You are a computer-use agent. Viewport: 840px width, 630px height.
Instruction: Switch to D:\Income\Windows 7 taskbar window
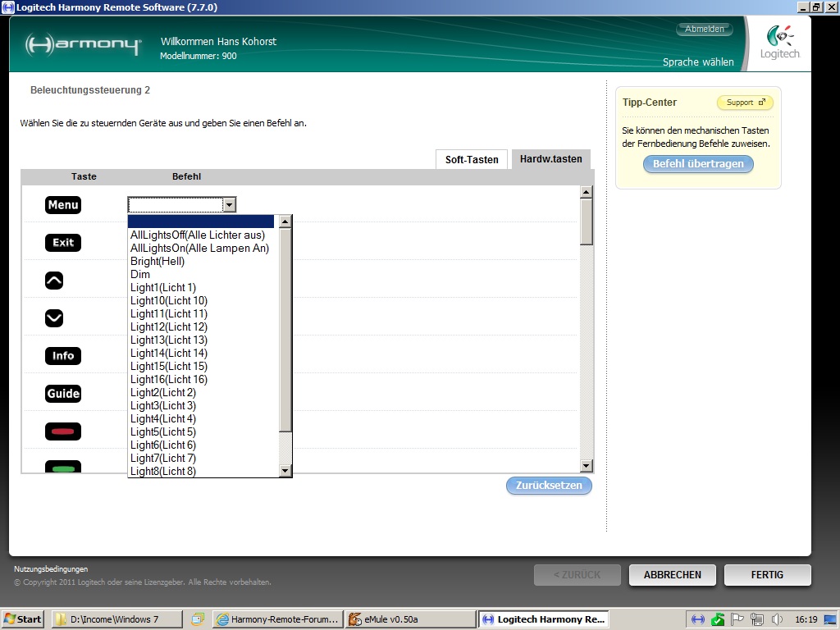point(116,619)
